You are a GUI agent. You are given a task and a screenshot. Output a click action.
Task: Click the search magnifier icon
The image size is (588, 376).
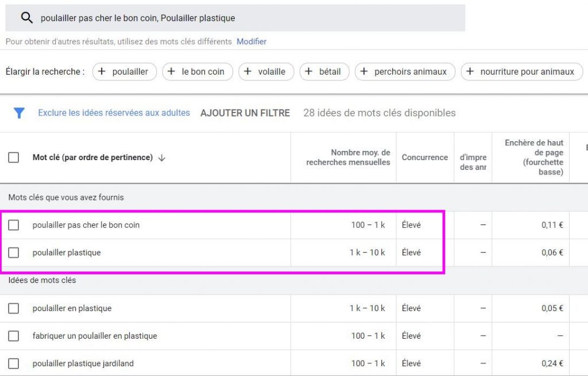pos(26,18)
